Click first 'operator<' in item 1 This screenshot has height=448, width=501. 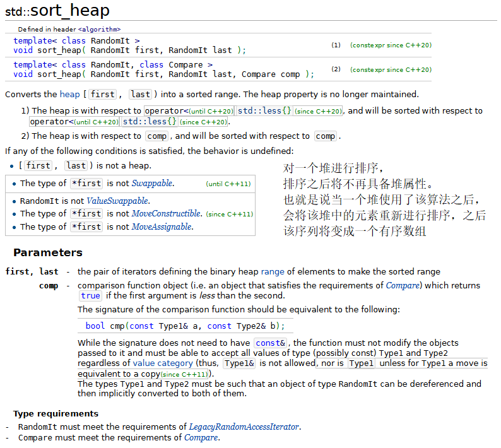pyautogui.click(x=167, y=111)
